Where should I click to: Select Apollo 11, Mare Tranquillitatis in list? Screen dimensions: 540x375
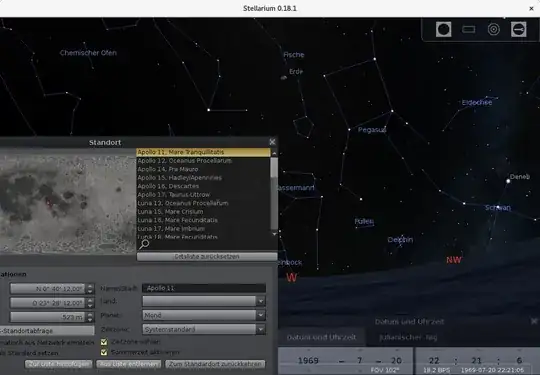pos(203,152)
